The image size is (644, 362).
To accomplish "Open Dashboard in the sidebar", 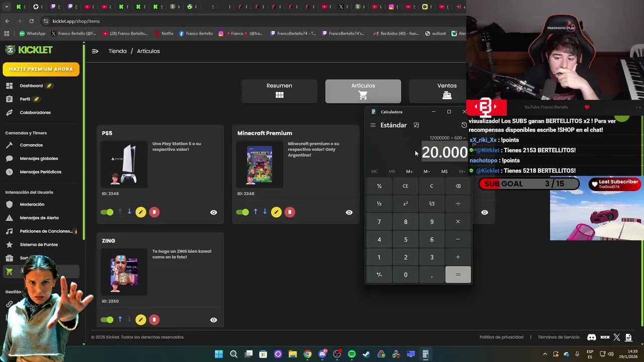I will tap(31, 85).
